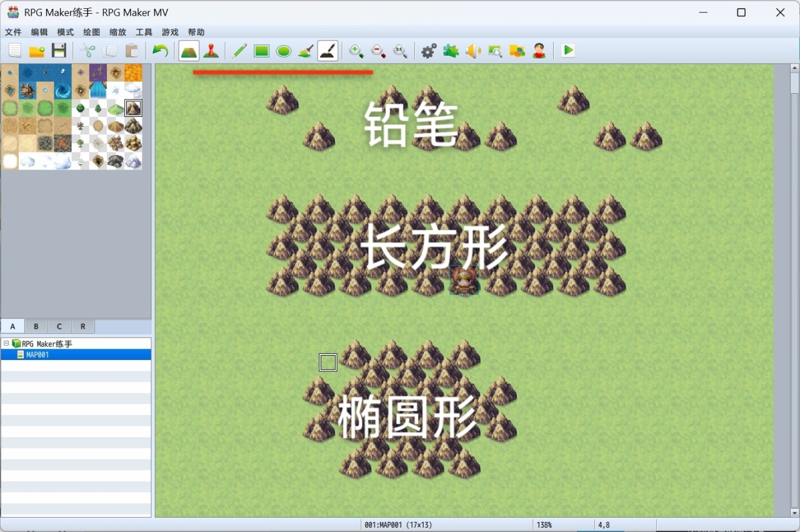Select the Ellipse drawing tool
Screen dimensions: 800x532
click(284, 51)
